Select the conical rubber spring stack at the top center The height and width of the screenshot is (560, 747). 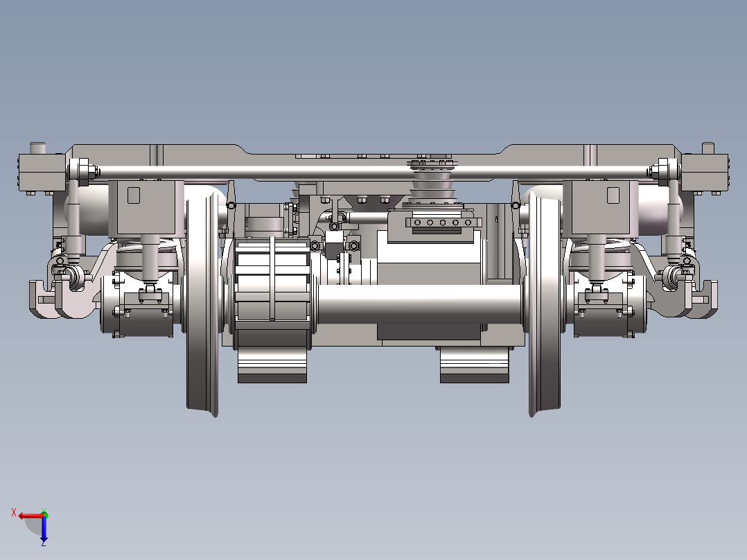432,182
